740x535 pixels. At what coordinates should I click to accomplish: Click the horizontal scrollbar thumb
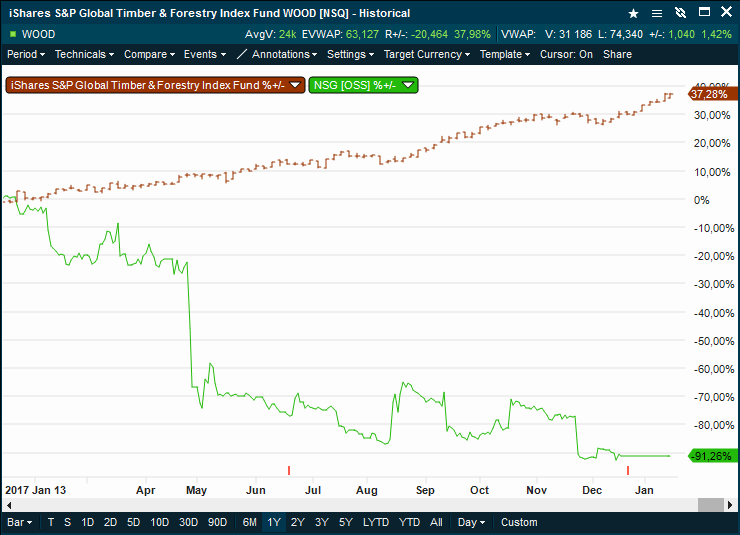[x=711, y=505]
